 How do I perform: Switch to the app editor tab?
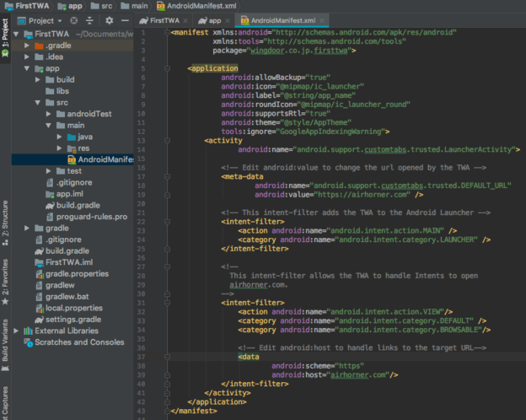(215, 19)
